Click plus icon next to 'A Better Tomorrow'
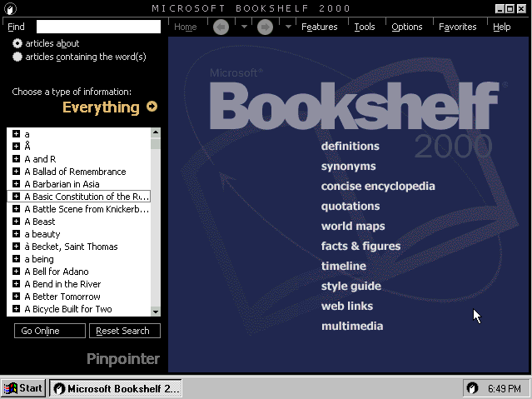This screenshot has height=399, width=532. pos(16,297)
